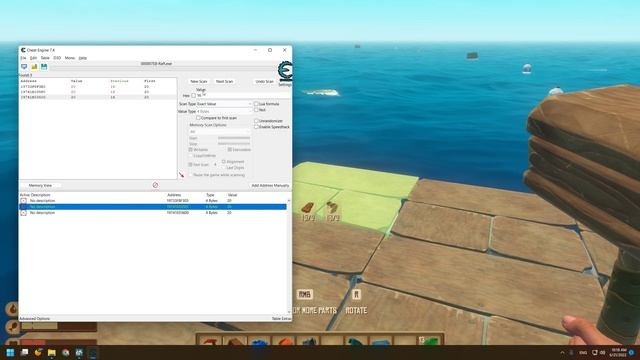This screenshot has height=360, width=640.
Task: Toggle Pause the game while scanning
Action: 191,175
